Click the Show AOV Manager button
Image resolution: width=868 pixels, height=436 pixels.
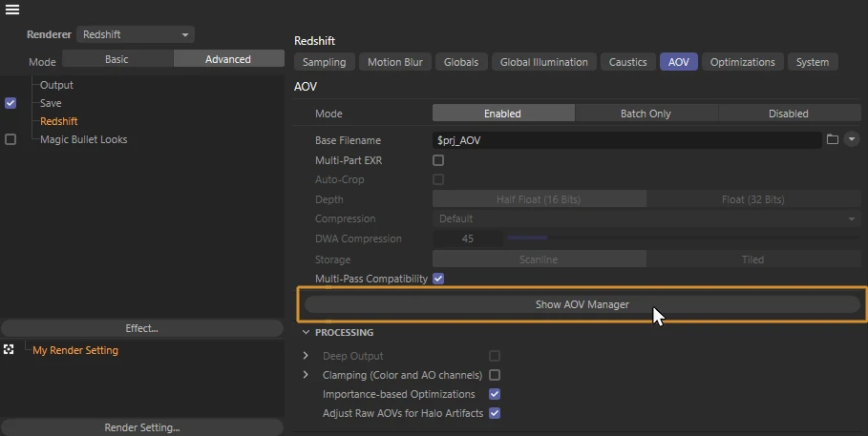(582, 304)
